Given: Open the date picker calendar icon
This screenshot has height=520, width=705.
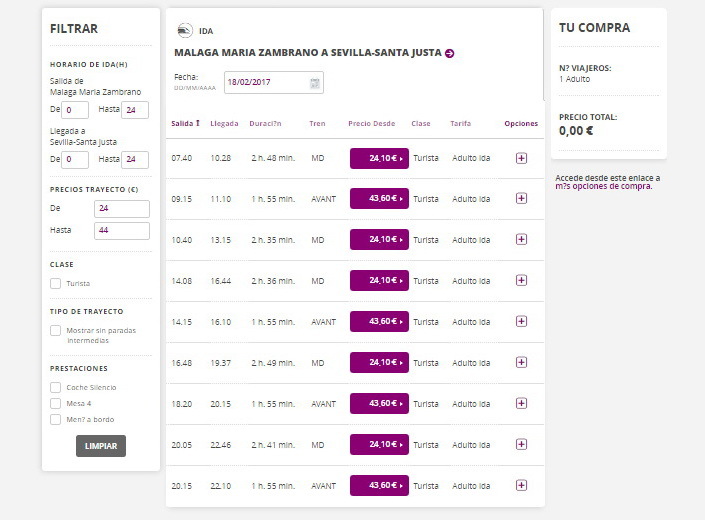Looking at the screenshot, I should [x=315, y=82].
